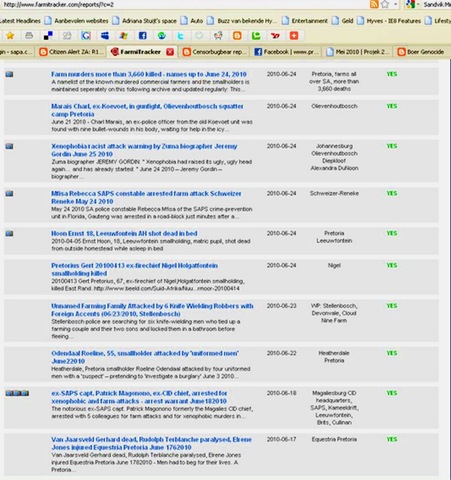
Task: Click the orange Blogger toolbar icon
Action: coord(237,35)
